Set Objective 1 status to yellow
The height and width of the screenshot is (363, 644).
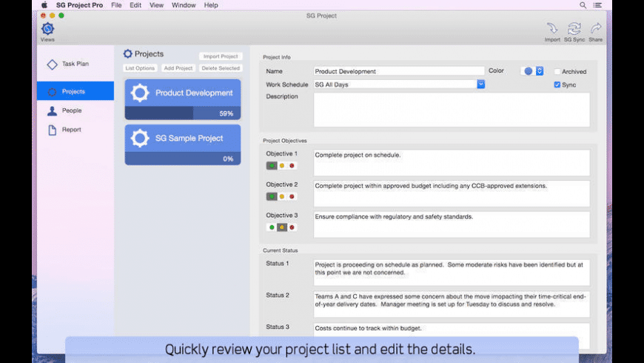282,166
